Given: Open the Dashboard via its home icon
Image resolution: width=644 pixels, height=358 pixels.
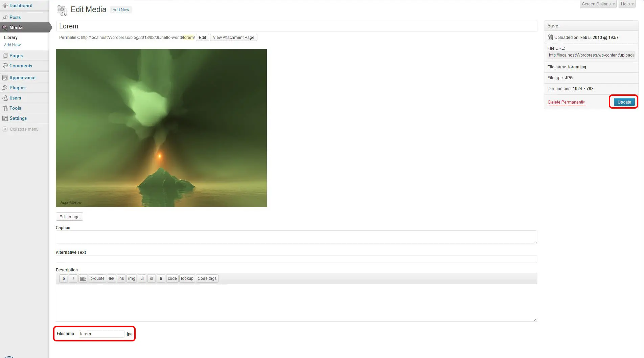Looking at the screenshot, I should pyautogui.click(x=5, y=5).
